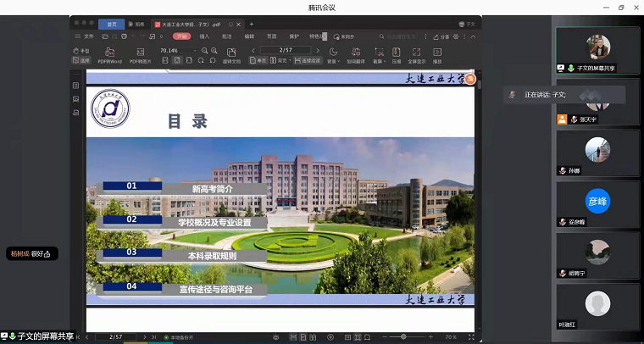The width and height of the screenshot is (644, 344).
Task: Open the 插入 ribbon tab
Action: coord(204,37)
